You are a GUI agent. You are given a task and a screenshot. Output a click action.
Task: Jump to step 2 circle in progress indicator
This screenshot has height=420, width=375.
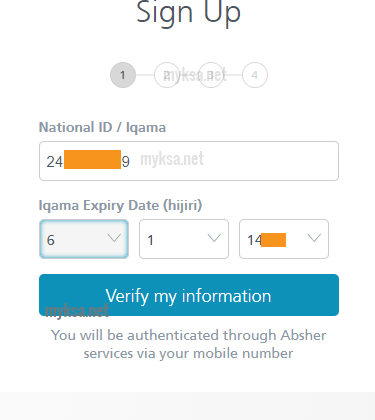167,75
